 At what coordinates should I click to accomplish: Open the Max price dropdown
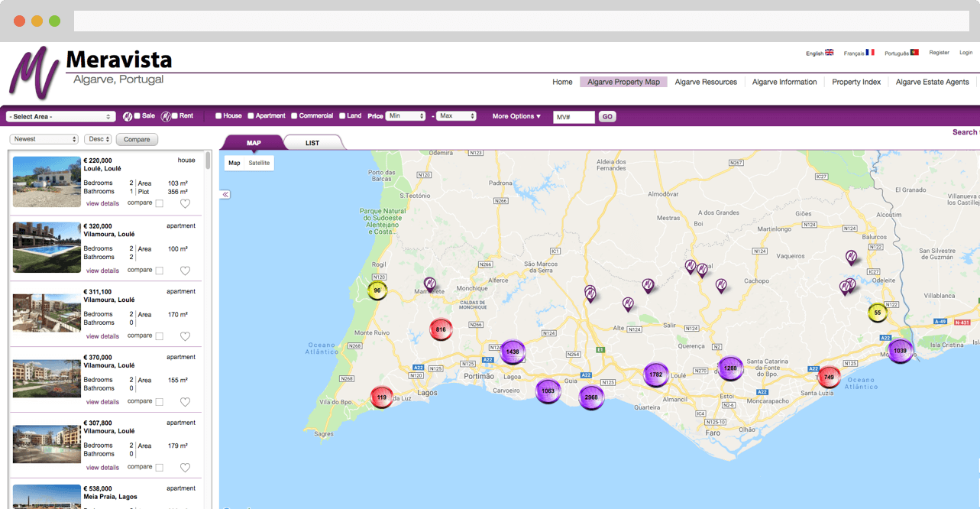tap(457, 116)
